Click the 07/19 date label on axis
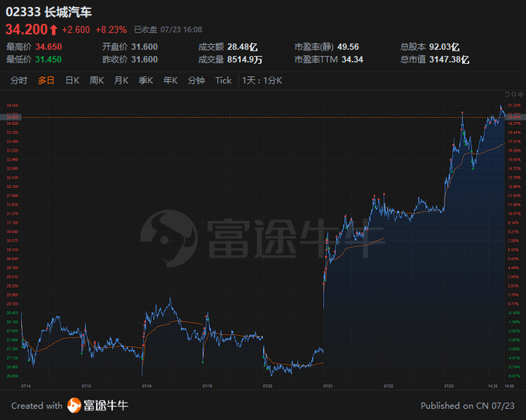The width and height of the screenshot is (526, 420). (207, 386)
